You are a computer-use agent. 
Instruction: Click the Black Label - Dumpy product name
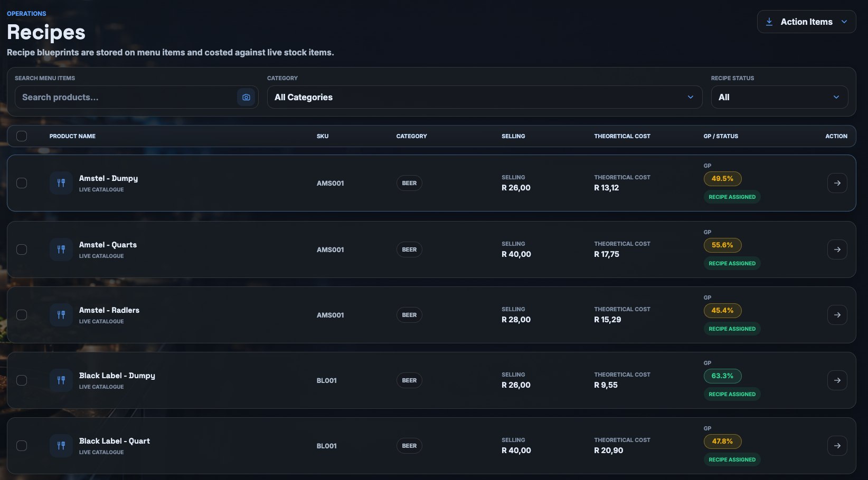point(117,376)
